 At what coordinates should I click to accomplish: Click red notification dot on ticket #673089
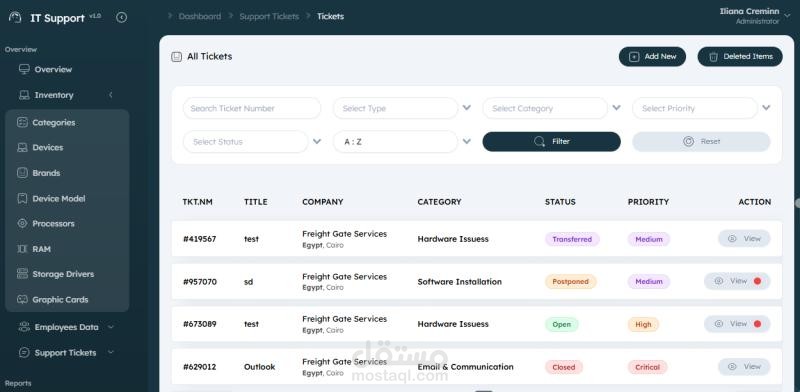757,324
